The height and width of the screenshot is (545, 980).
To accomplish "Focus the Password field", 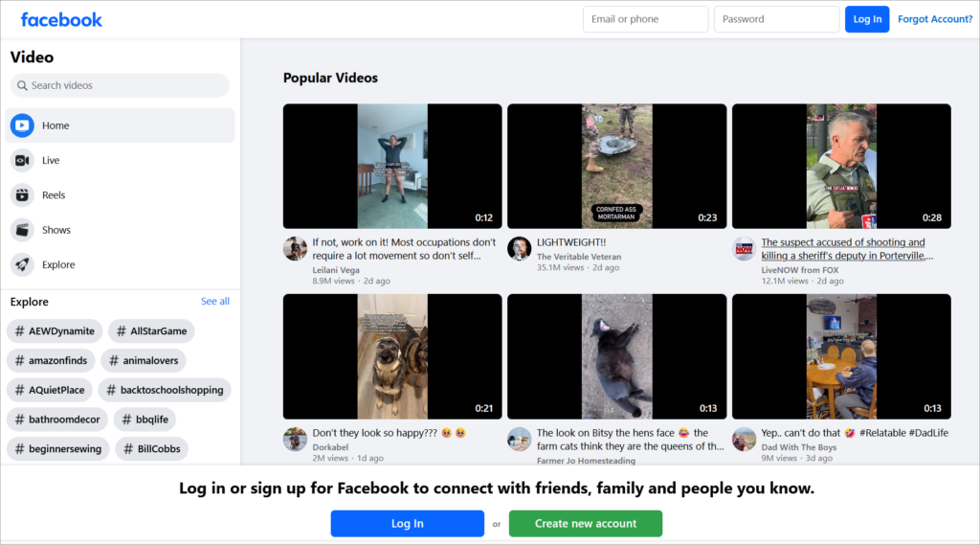I will point(776,19).
